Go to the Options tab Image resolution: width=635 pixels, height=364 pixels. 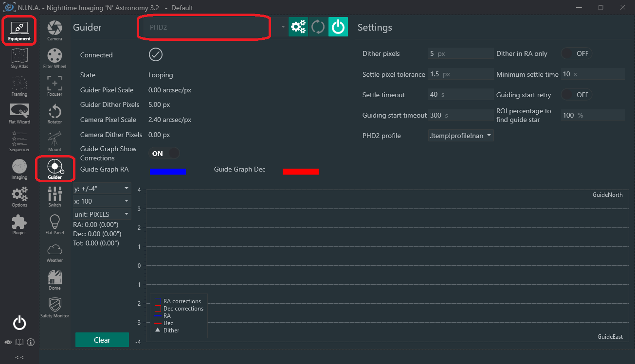tap(19, 197)
